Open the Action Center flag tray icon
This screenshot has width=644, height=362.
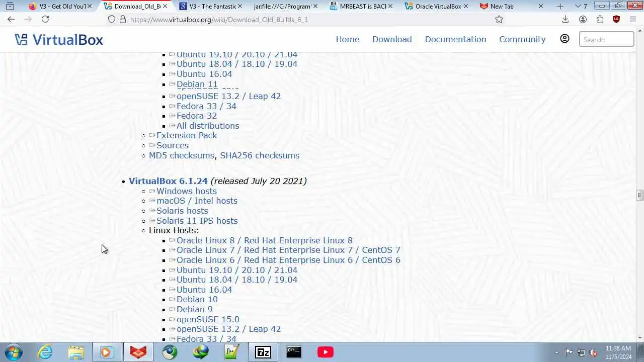coord(569,352)
